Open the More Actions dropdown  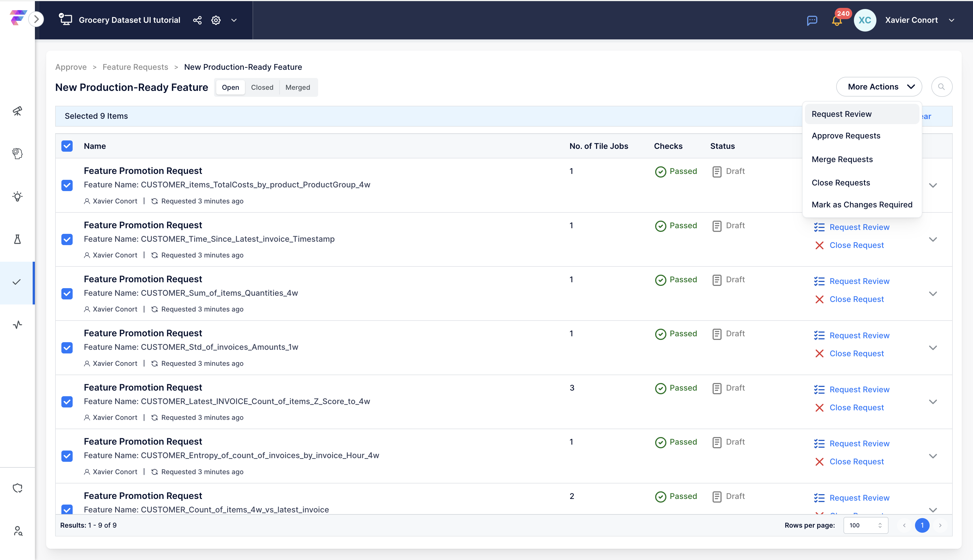coord(879,87)
